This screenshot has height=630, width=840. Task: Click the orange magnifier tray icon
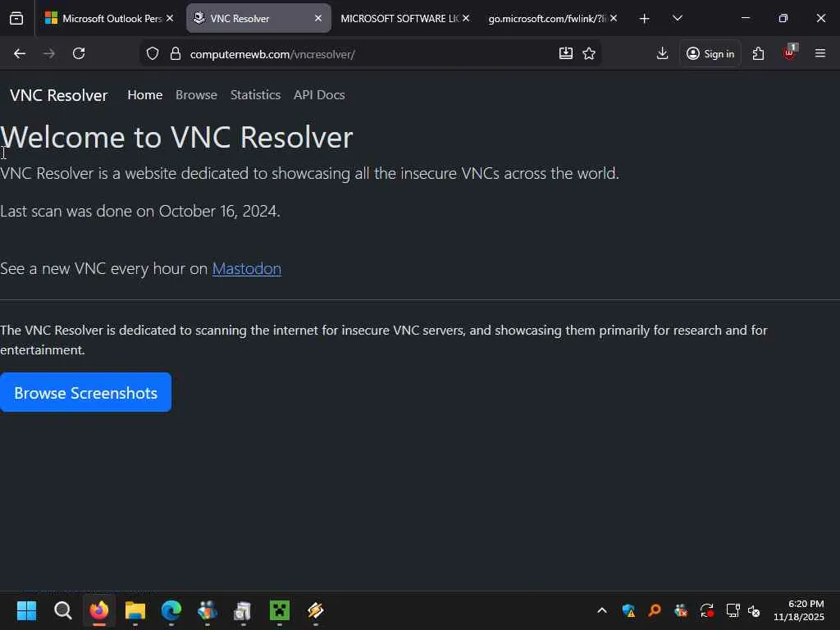(654, 610)
